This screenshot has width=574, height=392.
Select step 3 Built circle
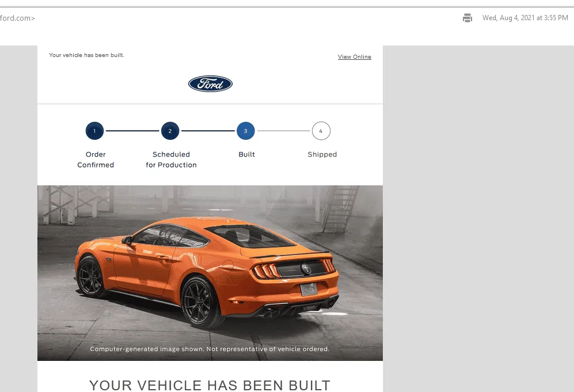pyautogui.click(x=246, y=131)
